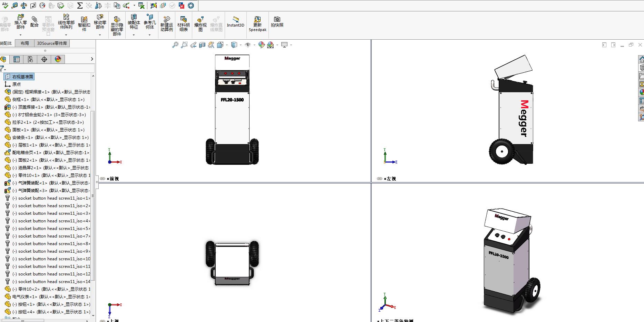Image resolution: width=644 pixels, height=322 pixels.
Task: Create an Exploded View
Action: pos(201,24)
